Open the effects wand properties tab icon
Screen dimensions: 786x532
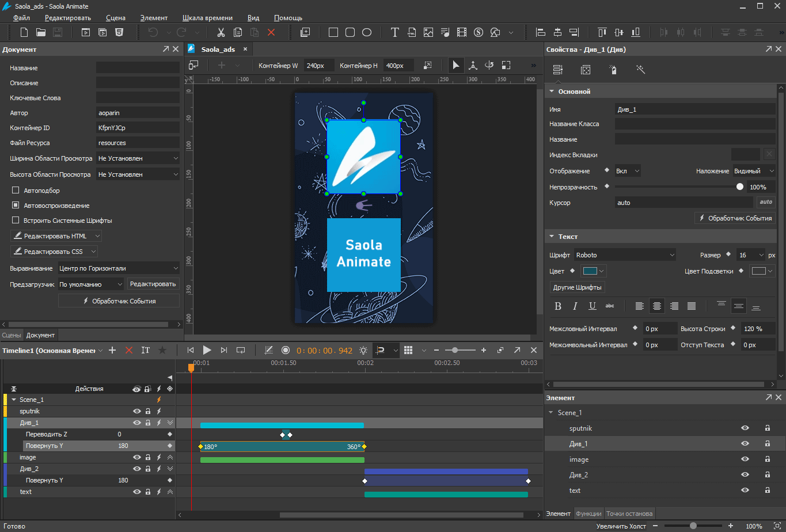click(x=640, y=70)
